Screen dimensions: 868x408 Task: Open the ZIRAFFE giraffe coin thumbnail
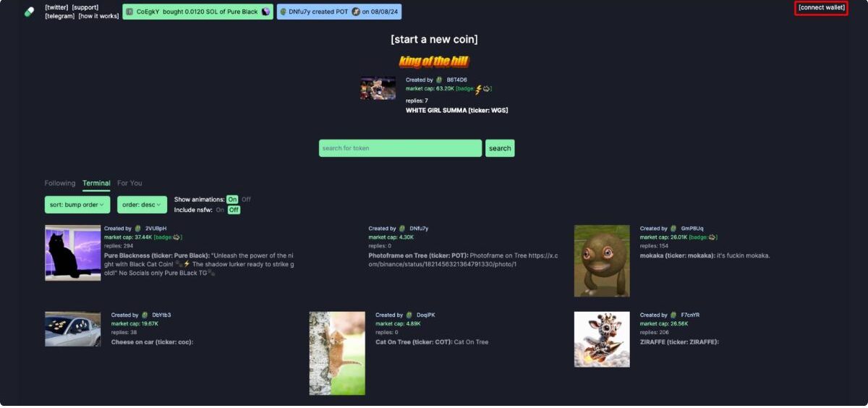(602, 339)
